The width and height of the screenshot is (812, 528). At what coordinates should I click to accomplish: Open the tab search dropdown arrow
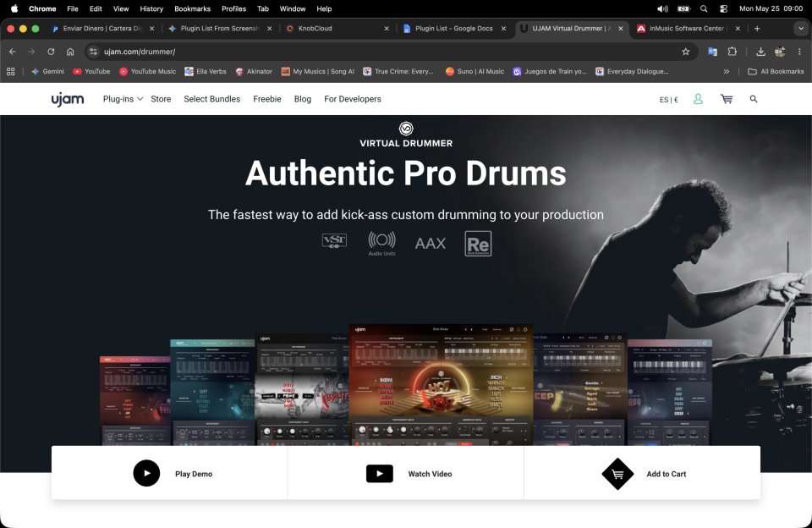point(801,29)
